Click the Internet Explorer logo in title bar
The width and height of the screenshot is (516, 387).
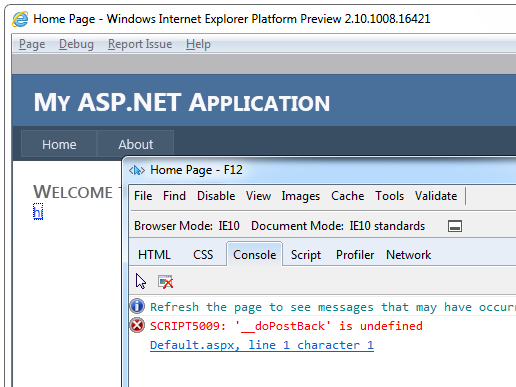tap(20, 19)
